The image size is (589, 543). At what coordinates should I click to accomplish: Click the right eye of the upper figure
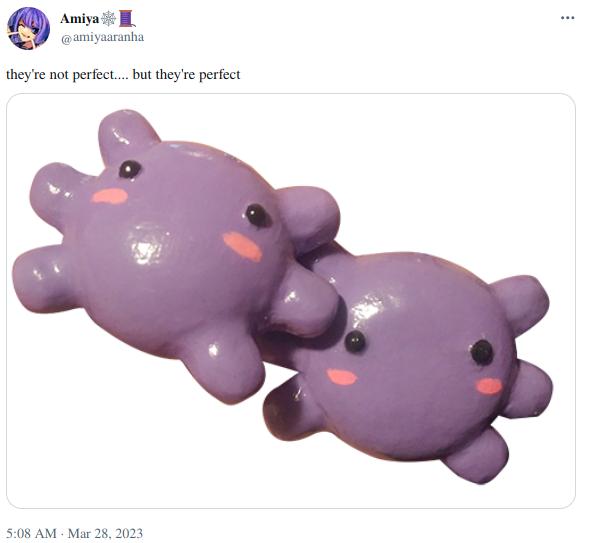pyautogui.click(x=258, y=216)
